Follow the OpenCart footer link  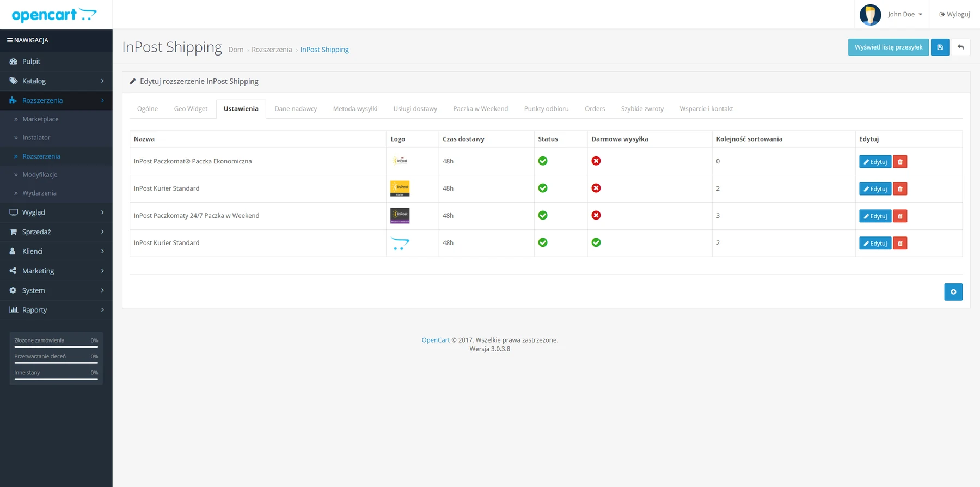point(436,340)
